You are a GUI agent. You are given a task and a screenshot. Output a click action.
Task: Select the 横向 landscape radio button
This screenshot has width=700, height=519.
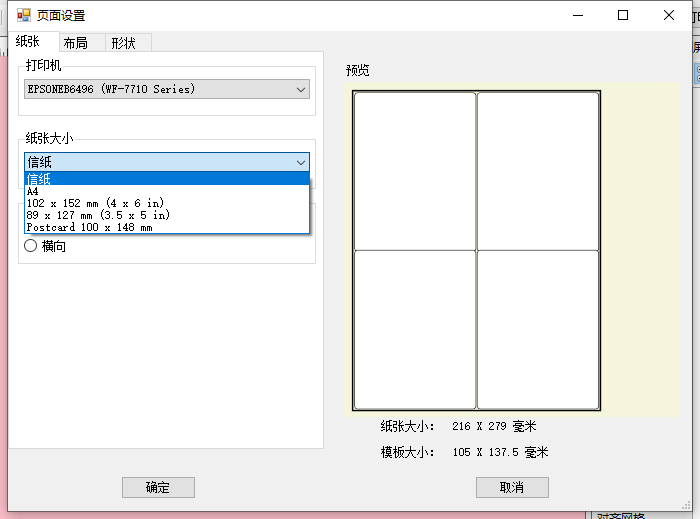click(31, 246)
